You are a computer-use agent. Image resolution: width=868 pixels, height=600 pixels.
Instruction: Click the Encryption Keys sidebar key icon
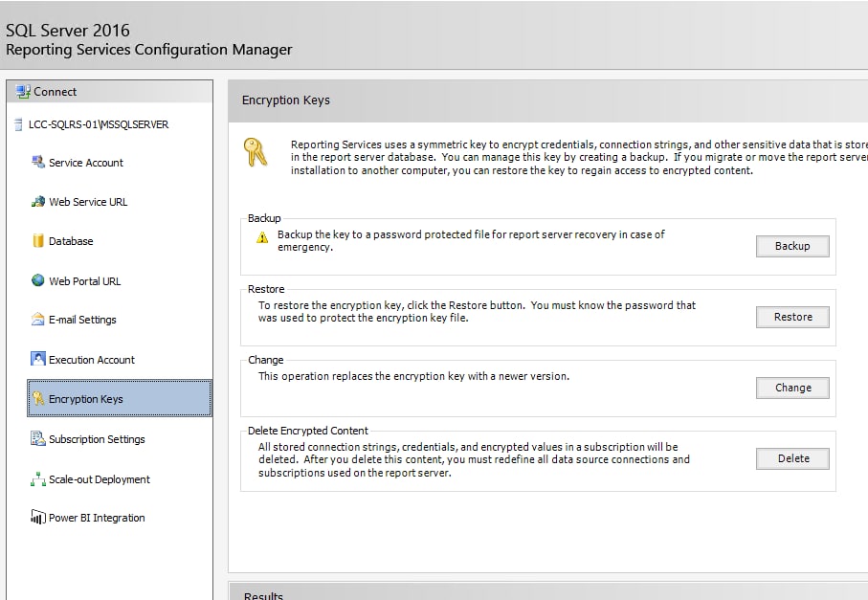[x=37, y=398]
